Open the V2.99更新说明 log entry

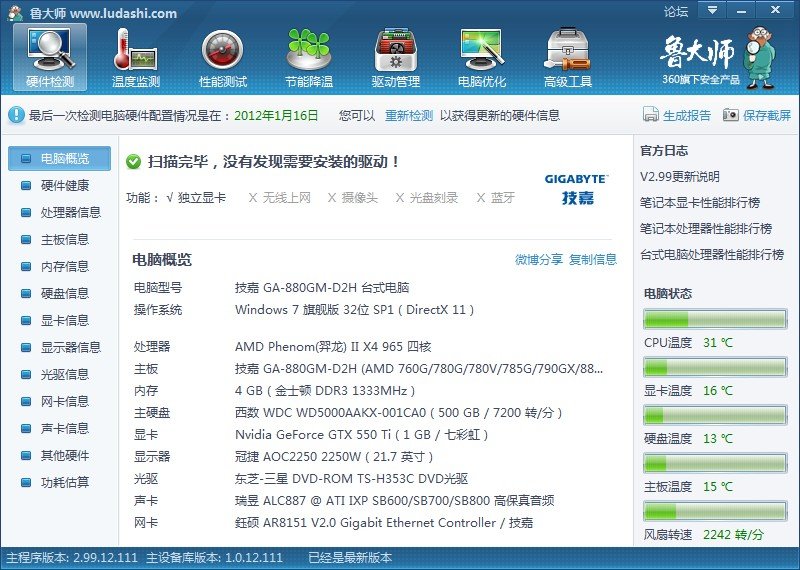tap(680, 177)
